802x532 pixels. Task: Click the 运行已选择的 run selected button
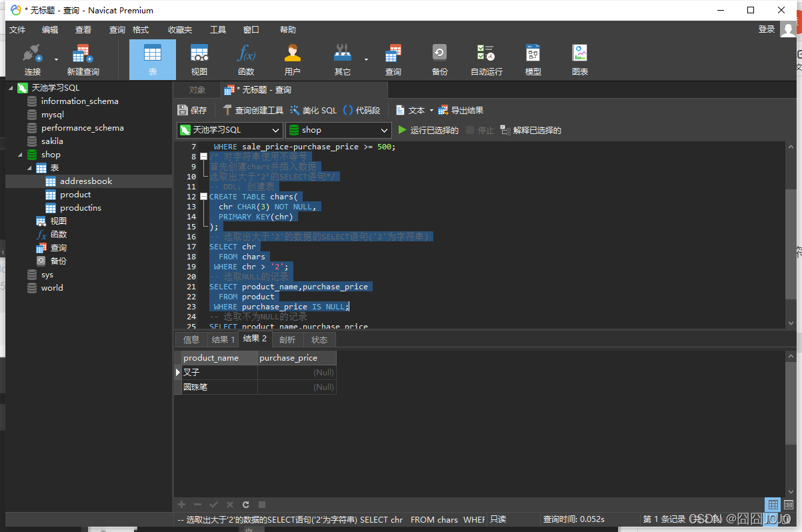point(428,131)
